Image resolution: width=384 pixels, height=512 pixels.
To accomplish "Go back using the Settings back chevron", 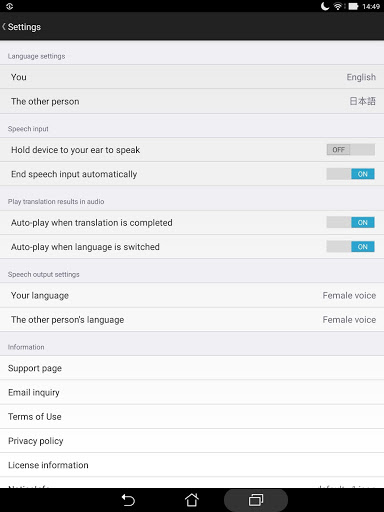I will (x=4, y=27).
